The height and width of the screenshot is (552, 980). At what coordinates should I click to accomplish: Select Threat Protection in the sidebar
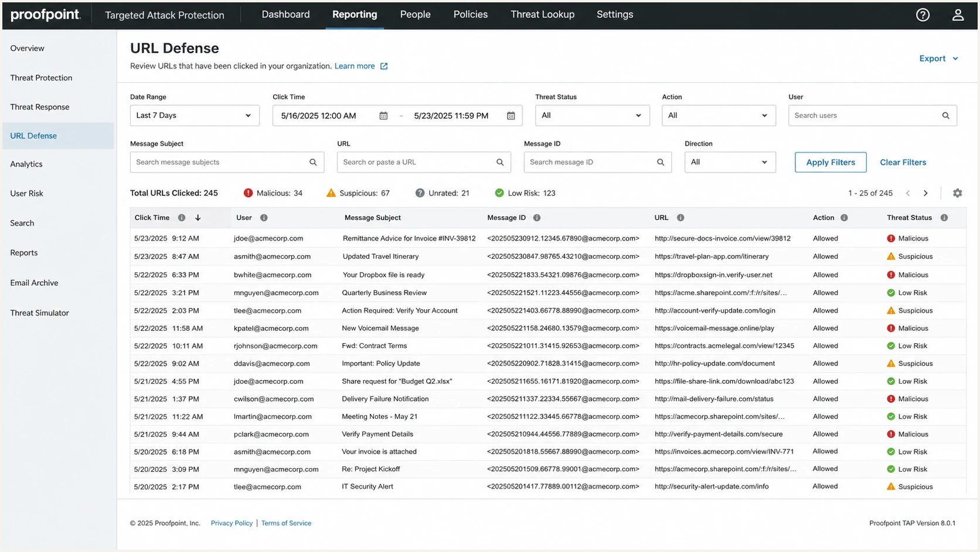pos(41,77)
